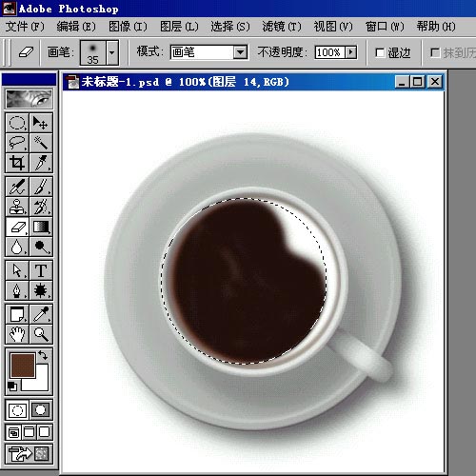Open the 选择 (Select) menu
Image resolution: width=476 pixels, height=476 pixels.
tap(230, 27)
